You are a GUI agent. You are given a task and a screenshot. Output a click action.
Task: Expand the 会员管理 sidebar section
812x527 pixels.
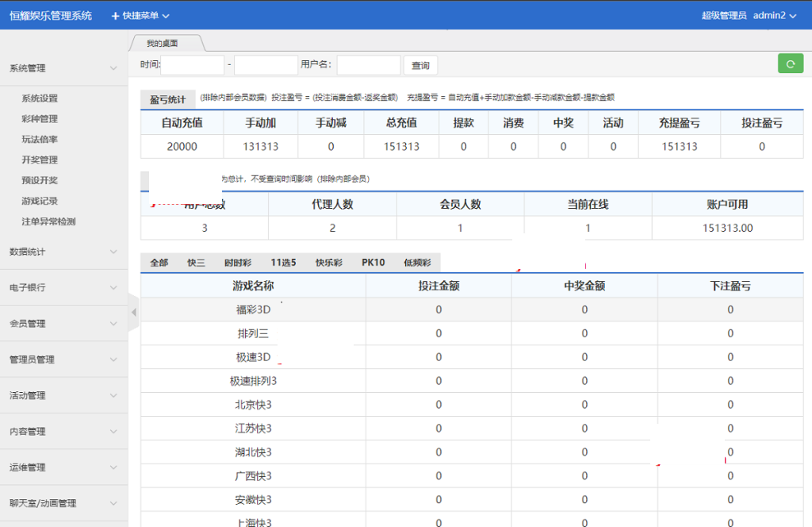tap(63, 323)
